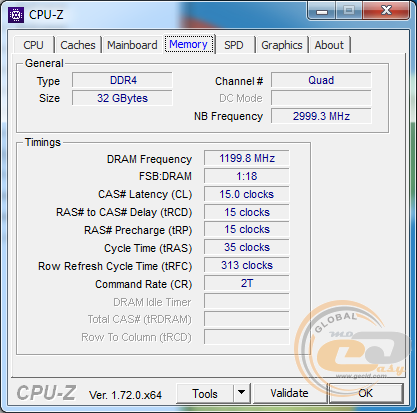Click the Channel # label

[x=239, y=81]
